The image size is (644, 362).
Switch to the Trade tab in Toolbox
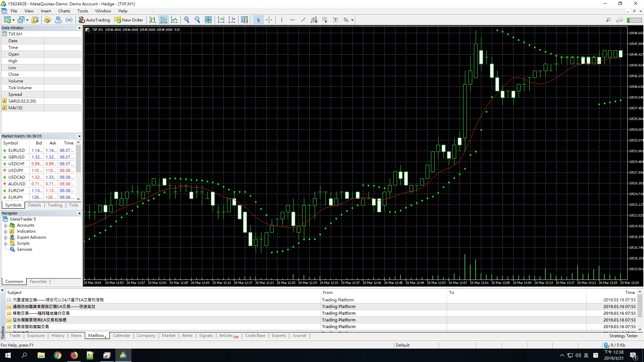[x=15, y=335]
